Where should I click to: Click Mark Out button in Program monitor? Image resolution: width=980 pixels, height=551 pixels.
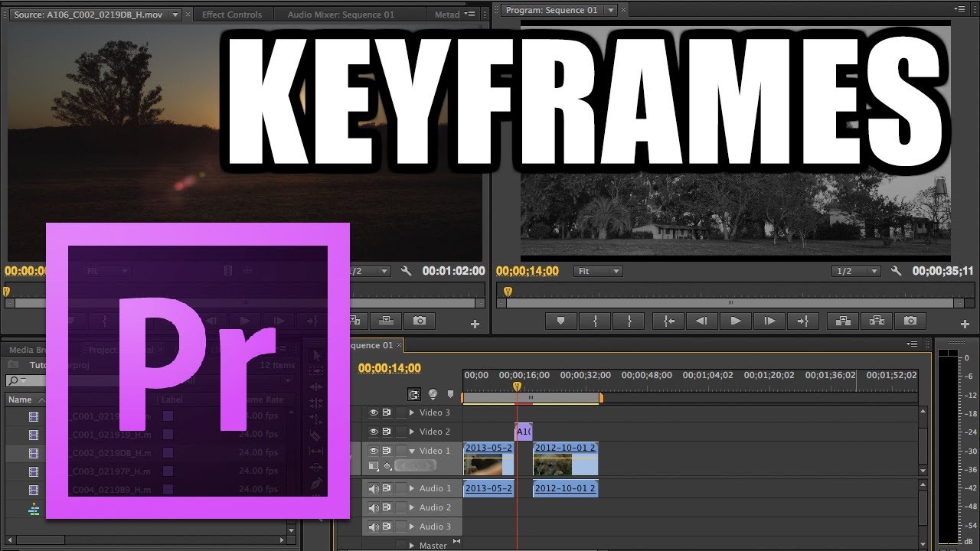(629, 321)
